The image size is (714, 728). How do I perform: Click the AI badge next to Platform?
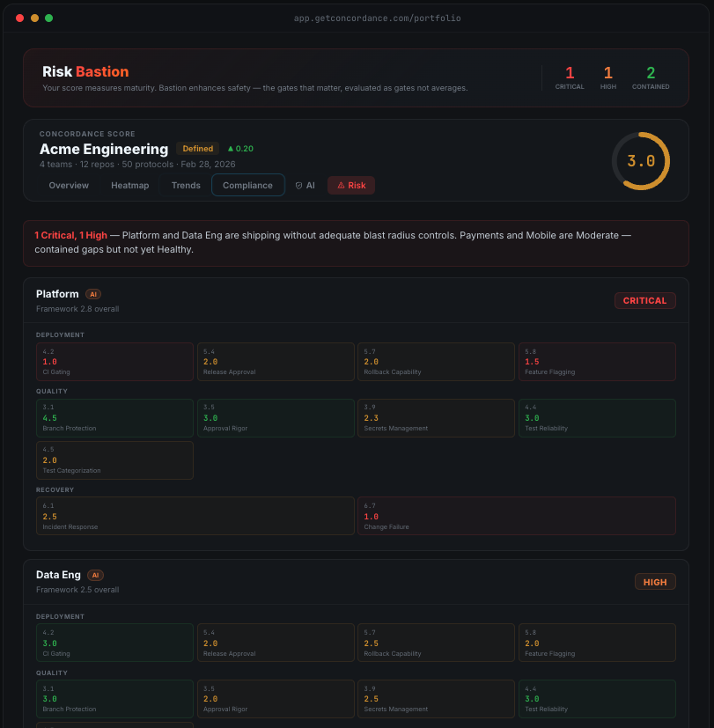[93, 294]
